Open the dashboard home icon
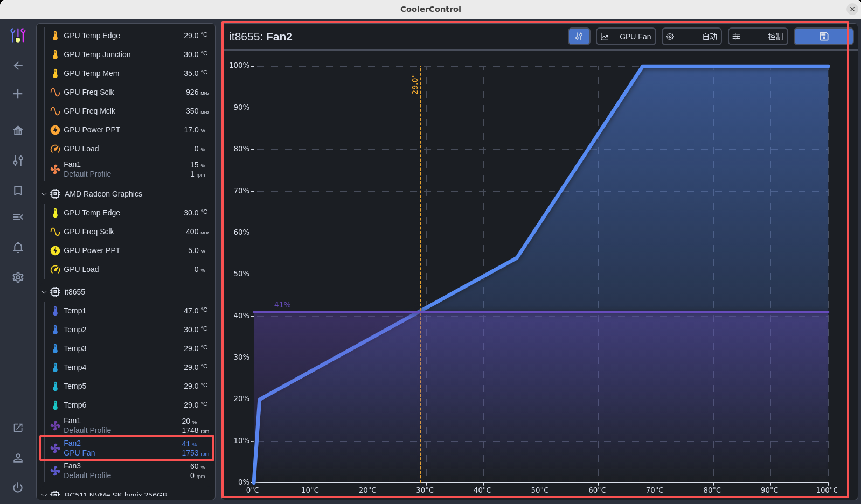 18,130
